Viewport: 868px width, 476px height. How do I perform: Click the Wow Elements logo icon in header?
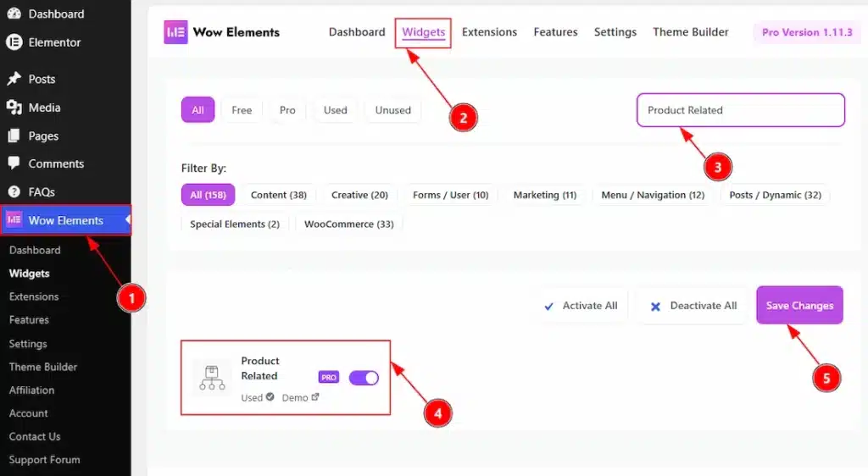pos(175,32)
